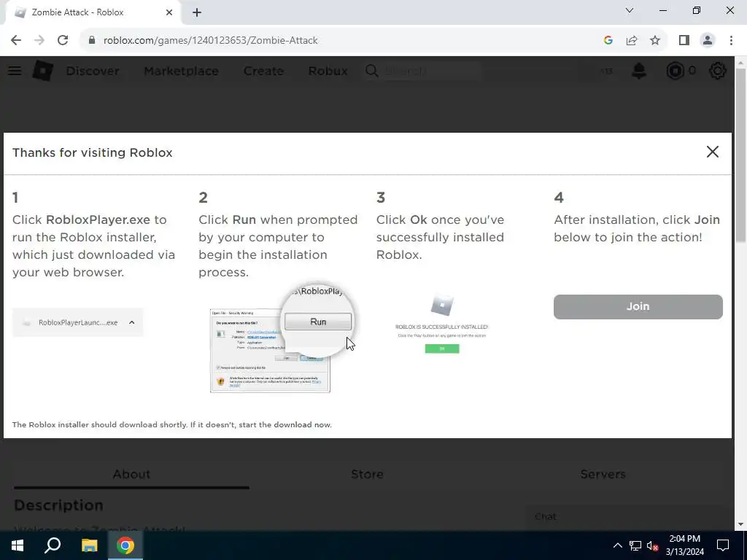
Task: Open the Roblox settings gear
Action: (x=718, y=71)
